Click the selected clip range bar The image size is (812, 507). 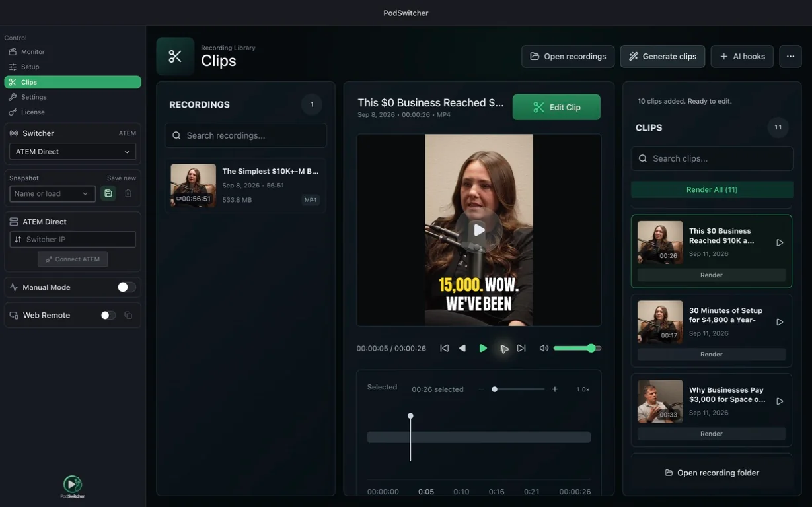479,437
